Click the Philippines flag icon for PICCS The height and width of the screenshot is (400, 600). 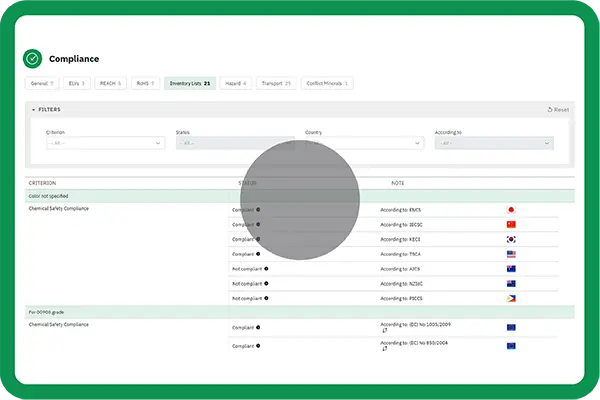click(511, 298)
